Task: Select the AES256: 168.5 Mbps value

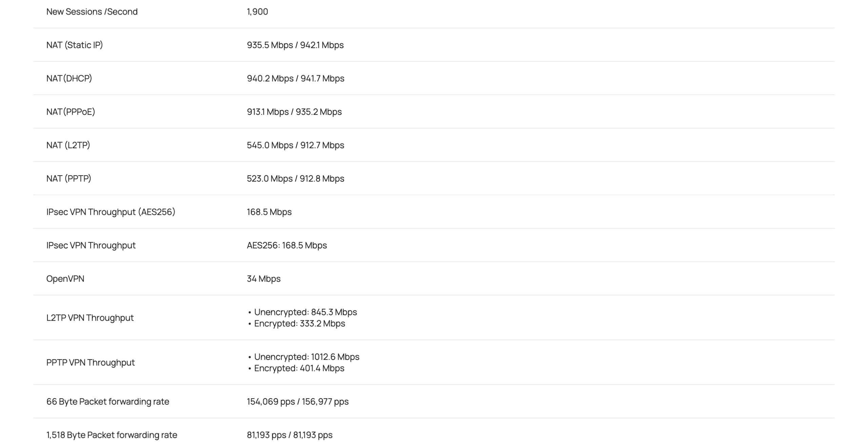Action: point(287,245)
